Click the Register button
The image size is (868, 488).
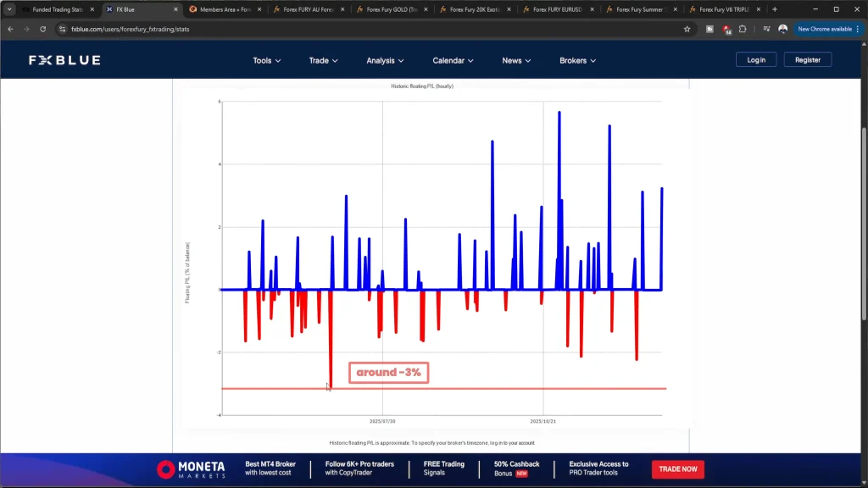[807, 60]
